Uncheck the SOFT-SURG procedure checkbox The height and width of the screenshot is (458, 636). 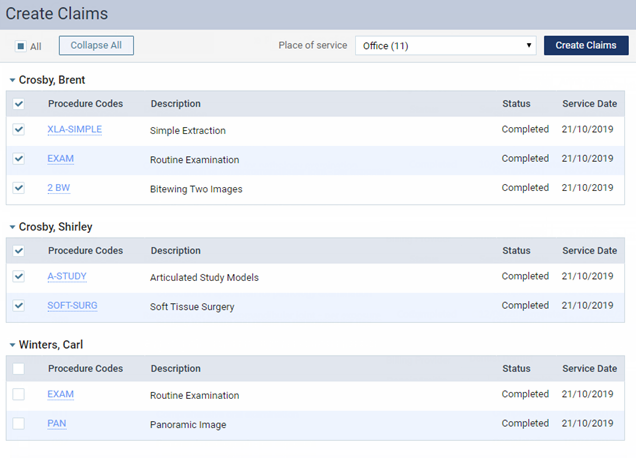(x=19, y=306)
